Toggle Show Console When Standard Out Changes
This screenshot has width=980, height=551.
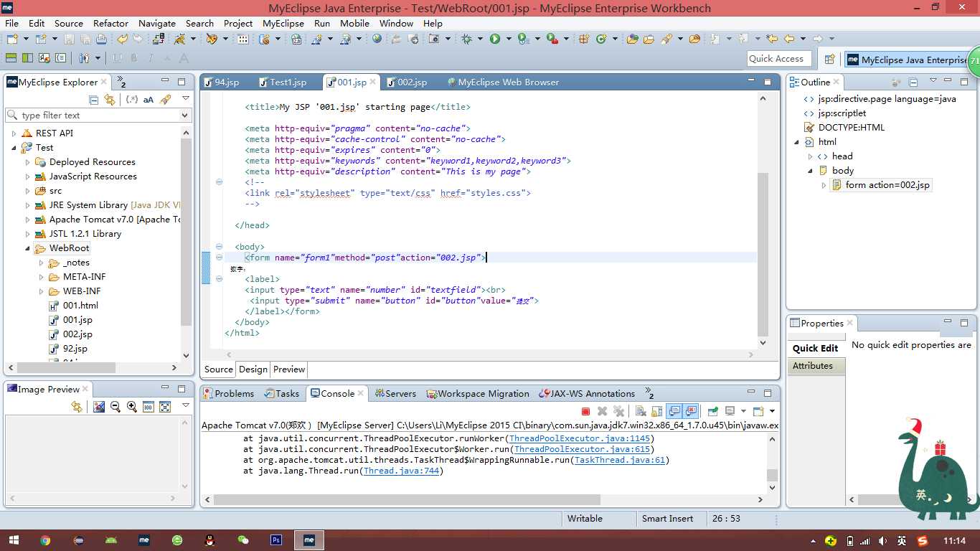coord(674,411)
